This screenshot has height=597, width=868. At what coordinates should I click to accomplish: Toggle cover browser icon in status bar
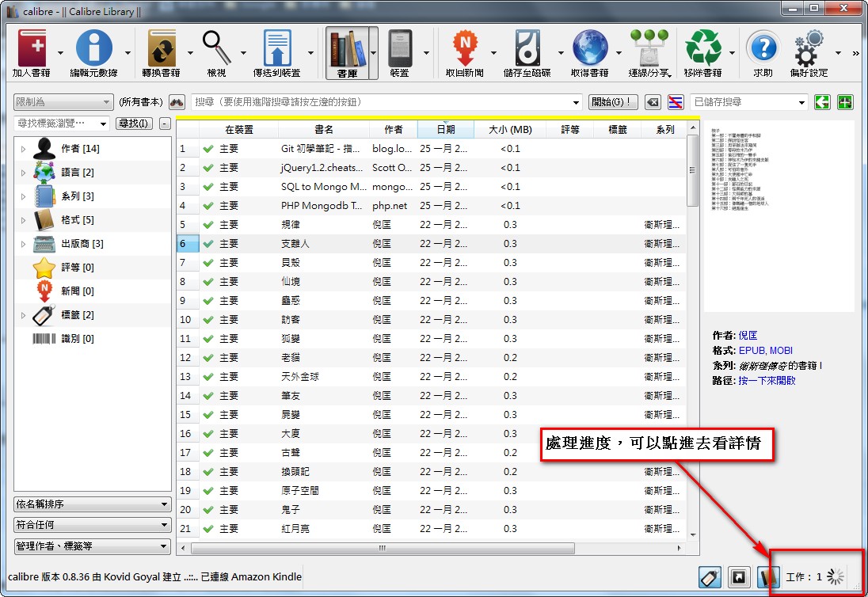[738, 577]
